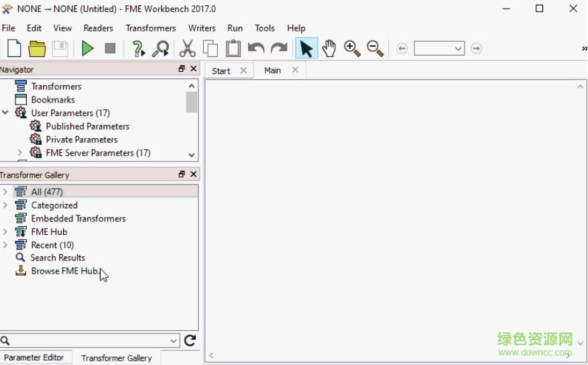Click the Save floppy disk icon
Screen dimensions: 588x365
[x=60, y=48]
